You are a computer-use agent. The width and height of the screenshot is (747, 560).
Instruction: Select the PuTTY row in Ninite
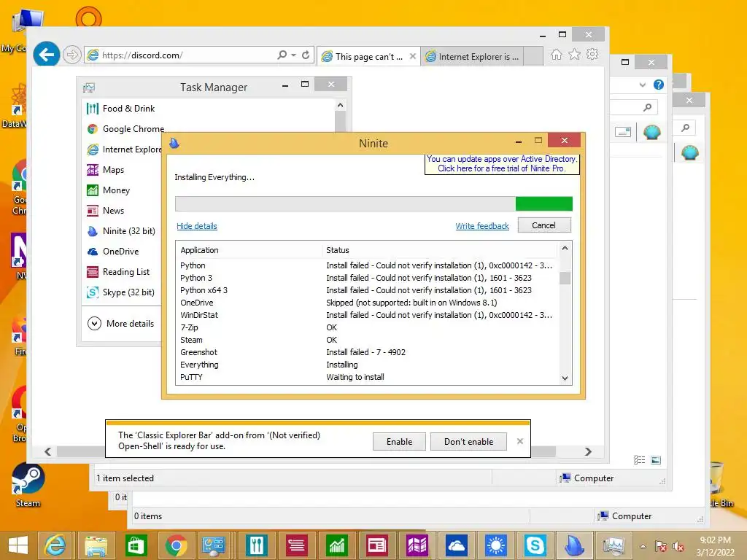(x=367, y=377)
